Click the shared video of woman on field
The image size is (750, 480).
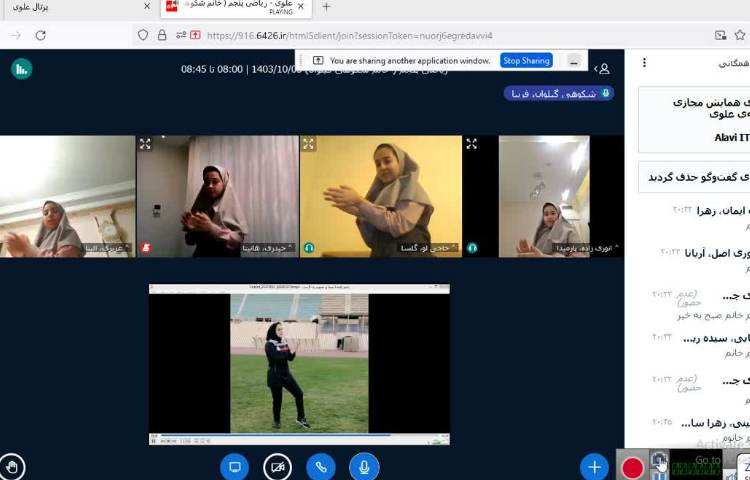pyautogui.click(x=299, y=363)
